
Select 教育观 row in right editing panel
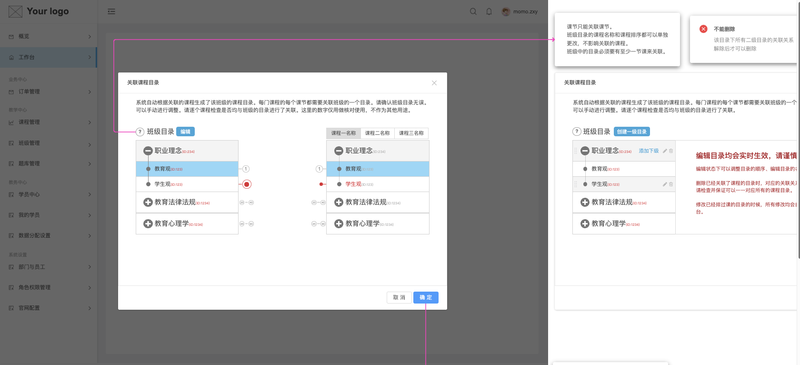624,168
